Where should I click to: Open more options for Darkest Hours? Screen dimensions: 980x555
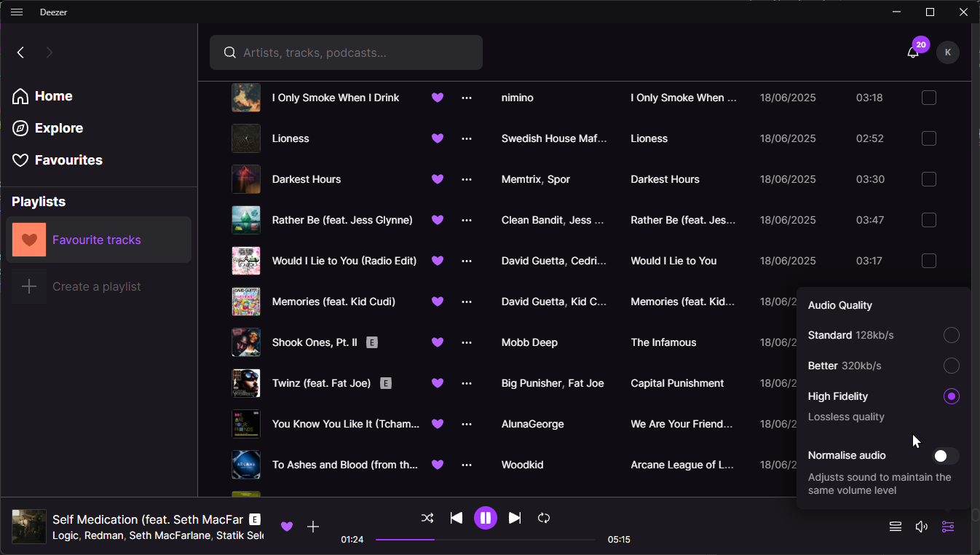tap(467, 179)
